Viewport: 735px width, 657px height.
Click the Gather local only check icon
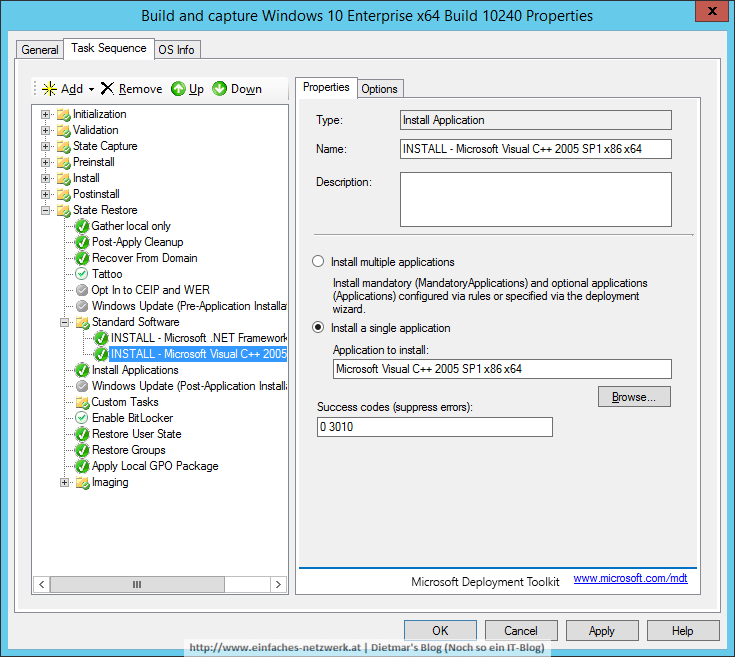point(82,226)
